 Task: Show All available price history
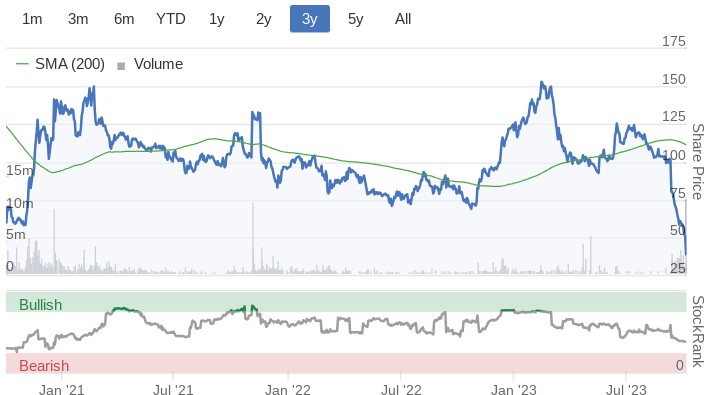point(403,19)
